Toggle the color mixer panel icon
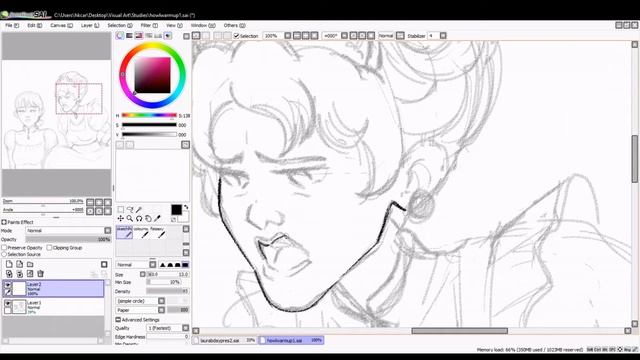Viewport: 640px width, 360px height. point(149,36)
